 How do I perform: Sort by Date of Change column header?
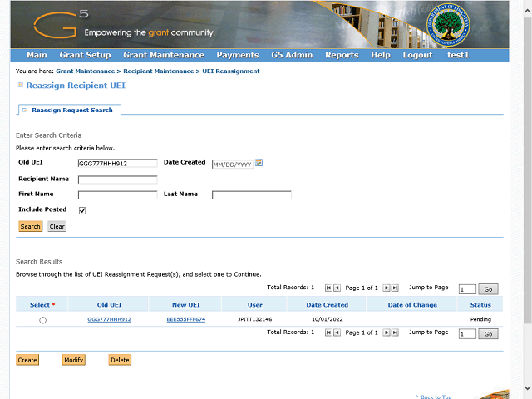click(x=412, y=305)
